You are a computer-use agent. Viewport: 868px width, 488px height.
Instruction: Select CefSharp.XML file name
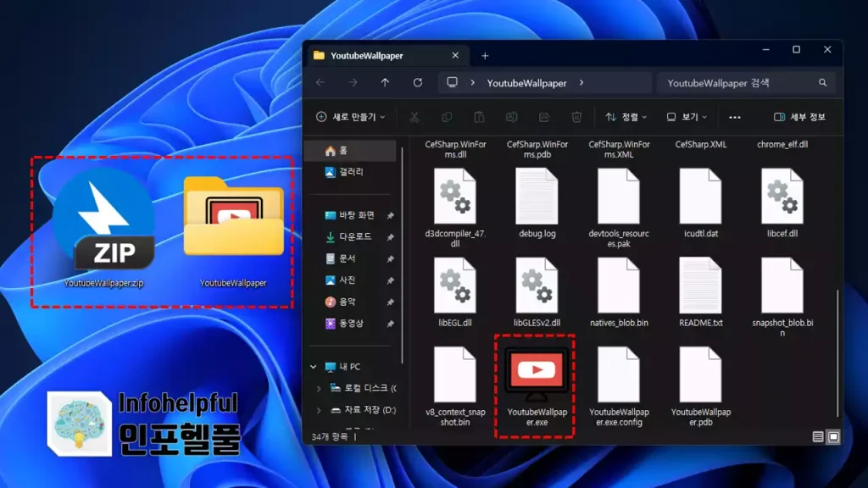[x=700, y=144]
